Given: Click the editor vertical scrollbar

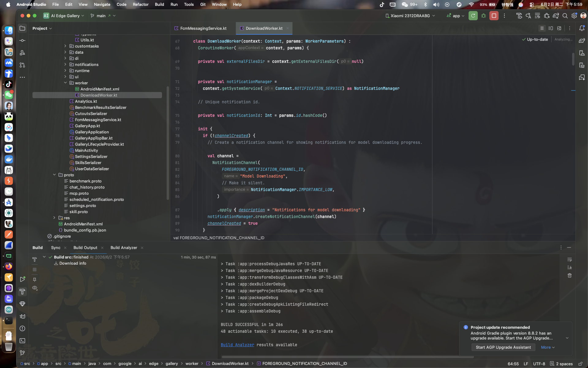Looking at the screenshot, I should click(573, 59).
